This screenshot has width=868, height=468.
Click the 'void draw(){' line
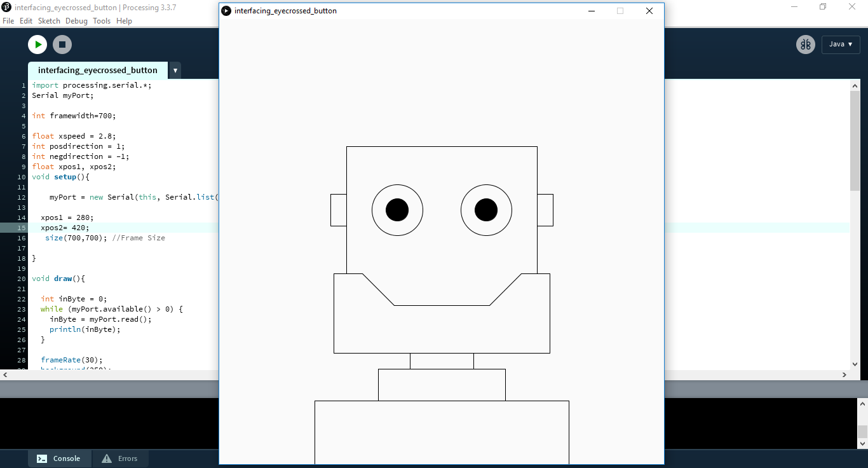pos(58,279)
